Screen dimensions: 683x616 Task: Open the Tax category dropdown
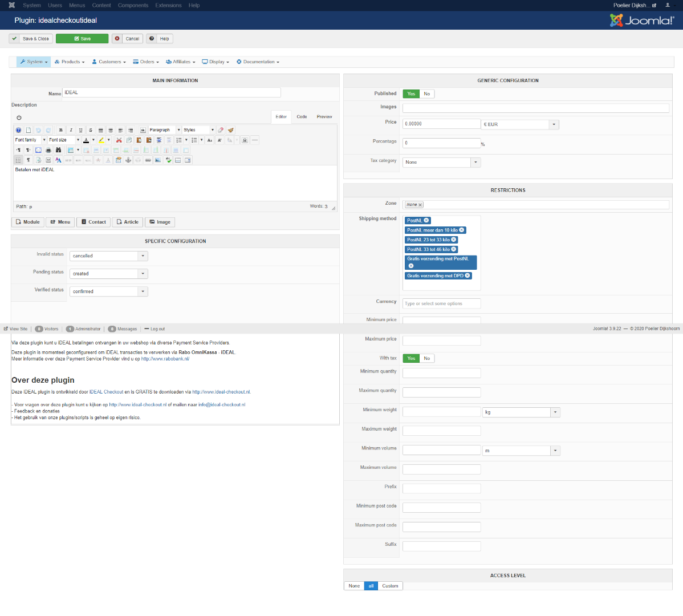click(475, 163)
